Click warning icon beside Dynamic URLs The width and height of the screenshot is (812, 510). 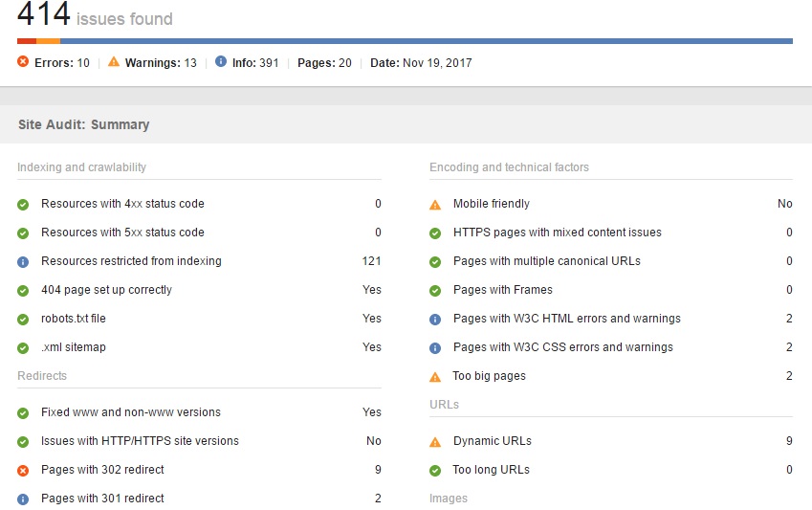(435, 442)
